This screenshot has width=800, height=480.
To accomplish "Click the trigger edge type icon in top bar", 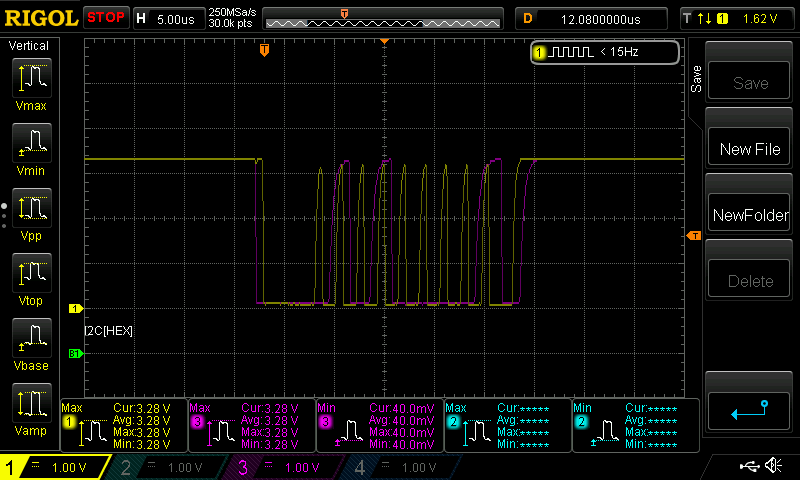I will (705, 19).
